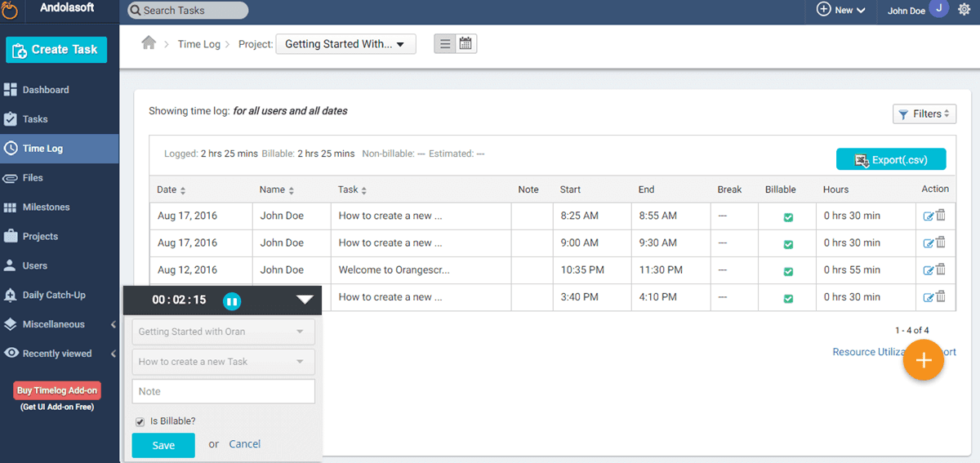Click John Doe's avatar circle
The image size is (980, 463).
pyautogui.click(x=938, y=9)
